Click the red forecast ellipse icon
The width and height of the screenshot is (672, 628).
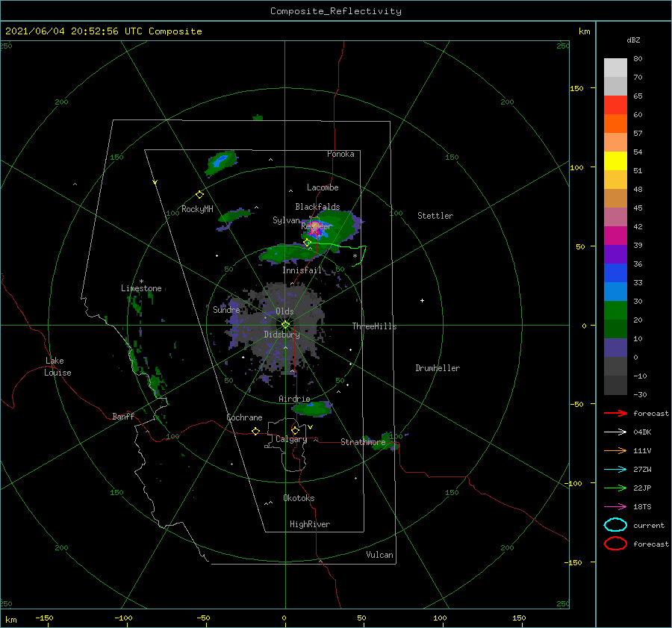coord(615,544)
